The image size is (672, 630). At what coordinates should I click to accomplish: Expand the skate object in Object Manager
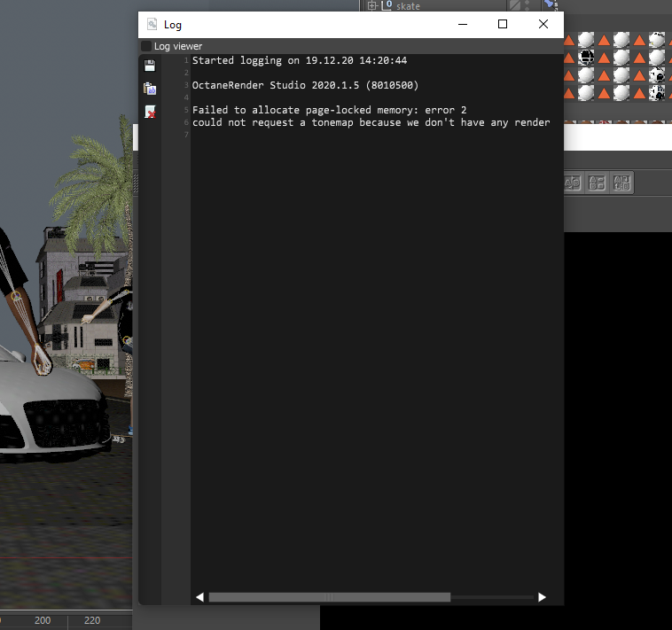click(372, 6)
